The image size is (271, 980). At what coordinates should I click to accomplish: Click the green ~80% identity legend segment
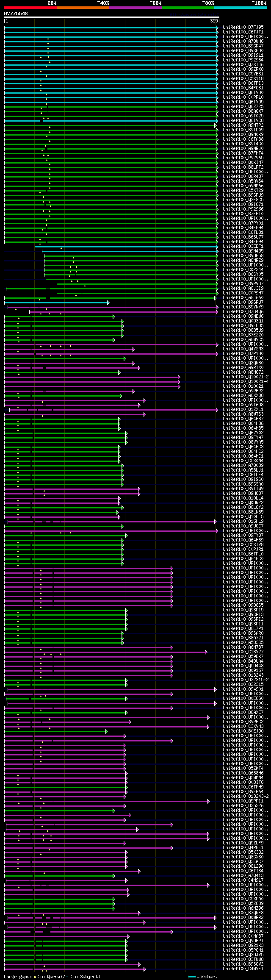188,7
